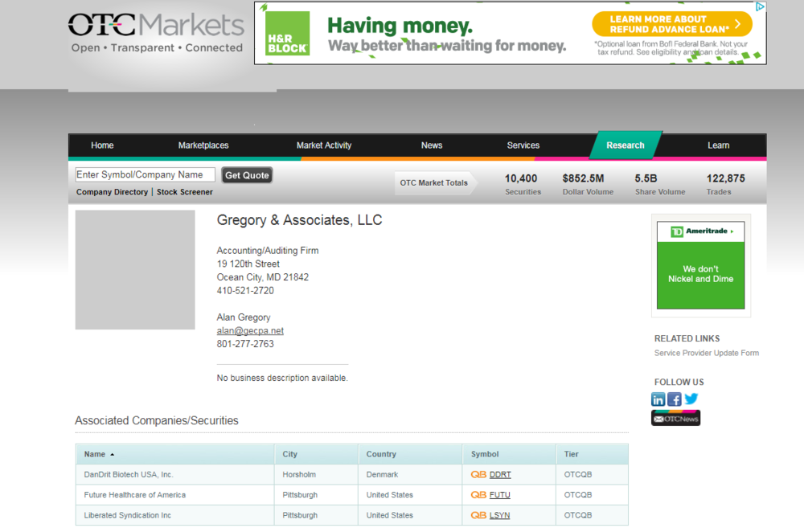Open the Services menu
The image size is (804, 532).
point(523,145)
